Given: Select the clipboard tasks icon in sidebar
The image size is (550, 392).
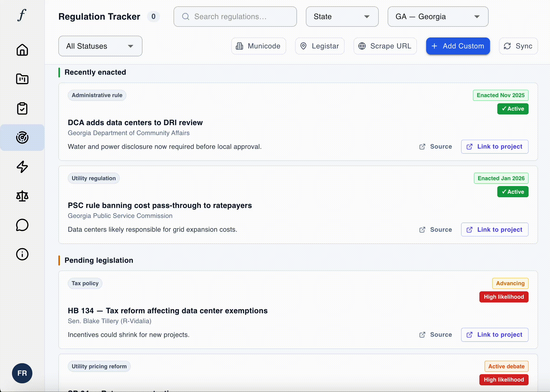Looking at the screenshot, I should point(22,108).
